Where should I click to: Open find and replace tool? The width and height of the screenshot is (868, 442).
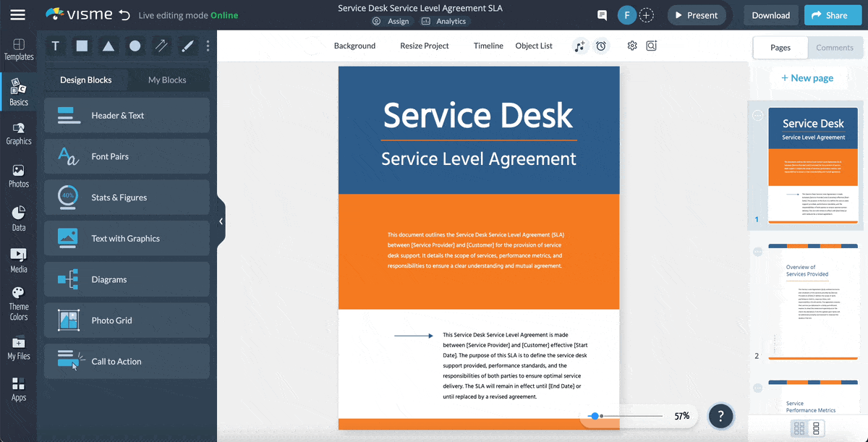click(651, 46)
